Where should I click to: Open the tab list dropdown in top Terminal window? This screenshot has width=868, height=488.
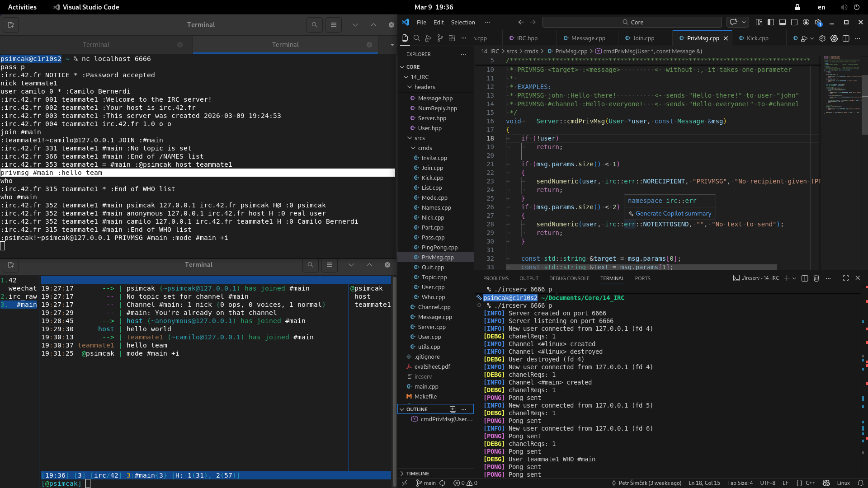click(x=392, y=45)
